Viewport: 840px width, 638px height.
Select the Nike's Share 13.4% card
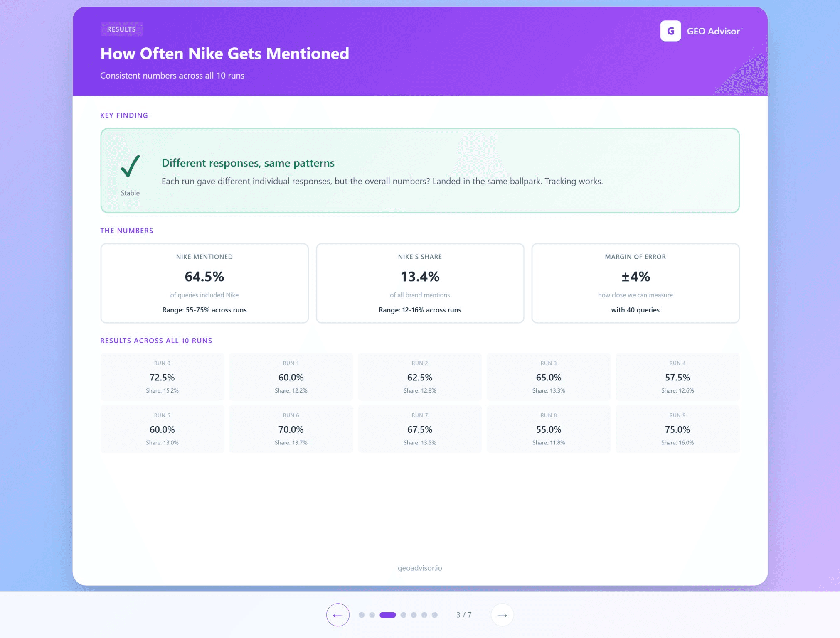[x=420, y=283]
